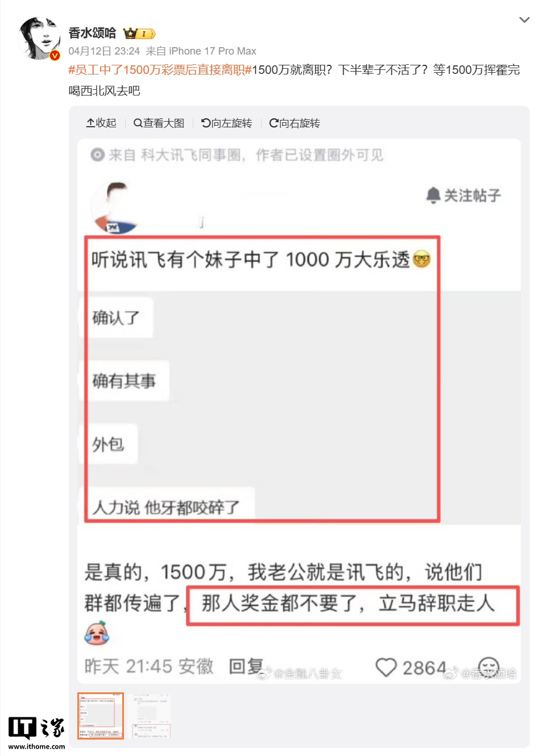Click the blurred poster avatar in screenshot
The width and height of the screenshot is (547, 756).
(115, 207)
